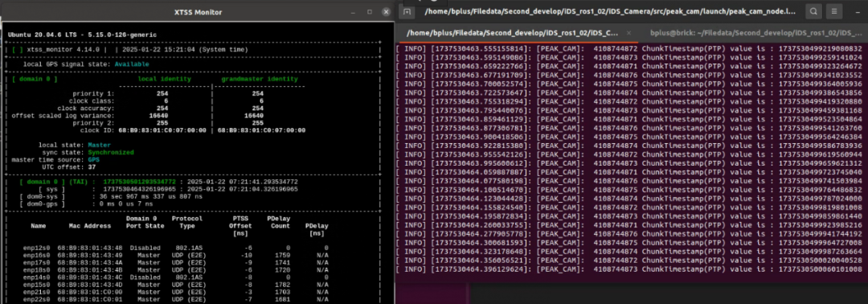Click the UTC offset 37 value
Screen dimensions: 868x304
[92, 166]
